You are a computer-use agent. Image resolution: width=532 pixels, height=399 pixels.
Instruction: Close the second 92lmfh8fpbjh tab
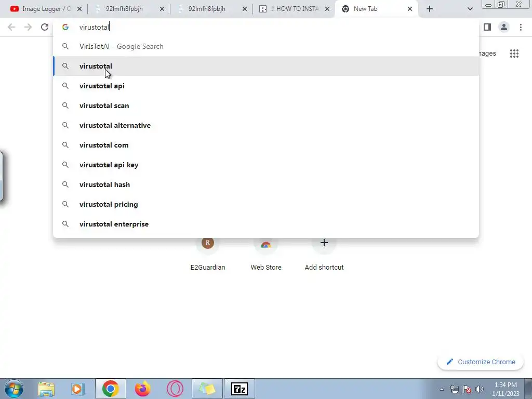[245, 9]
